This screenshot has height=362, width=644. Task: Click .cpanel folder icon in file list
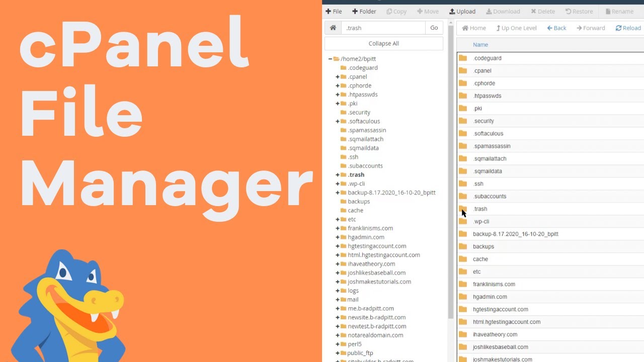click(x=463, y=71)
